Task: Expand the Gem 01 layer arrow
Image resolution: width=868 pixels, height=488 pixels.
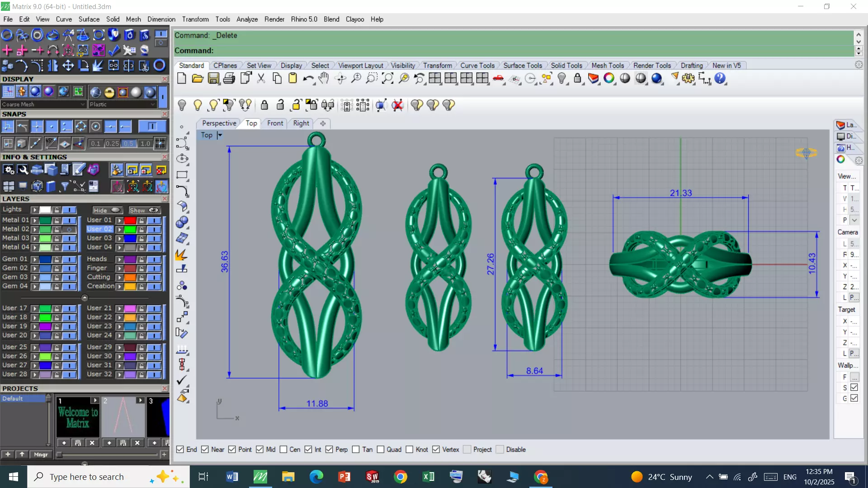Action: [34, 259]
